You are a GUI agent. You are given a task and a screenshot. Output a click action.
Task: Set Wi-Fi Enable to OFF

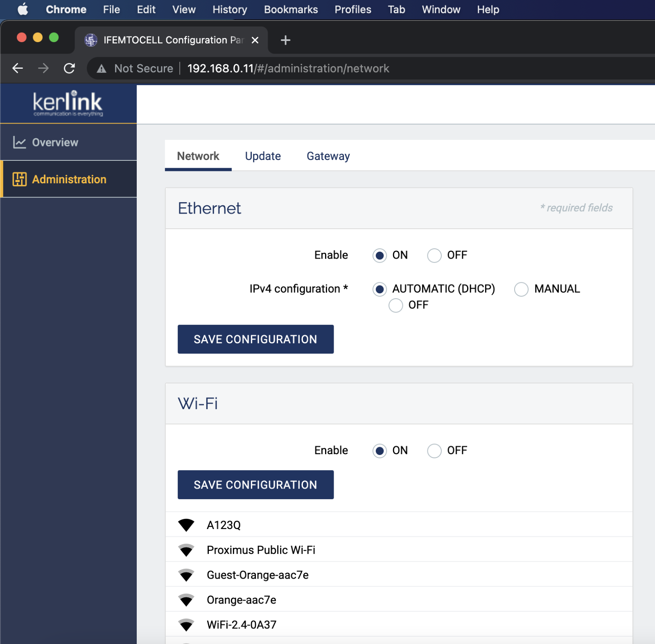(x=434, y=451)
